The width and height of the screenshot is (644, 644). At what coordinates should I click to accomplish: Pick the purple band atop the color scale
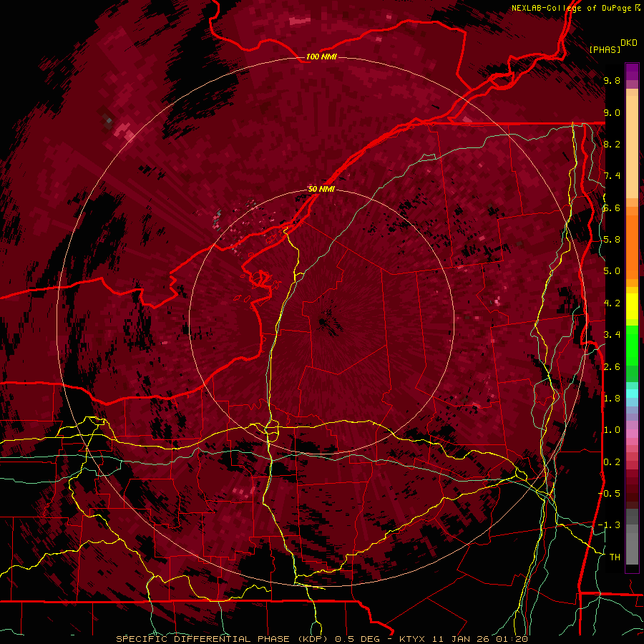click(632, 72)
